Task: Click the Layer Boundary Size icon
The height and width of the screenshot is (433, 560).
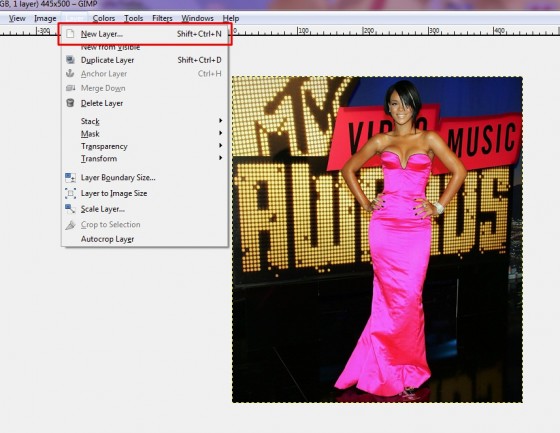Action: [70, 178]
